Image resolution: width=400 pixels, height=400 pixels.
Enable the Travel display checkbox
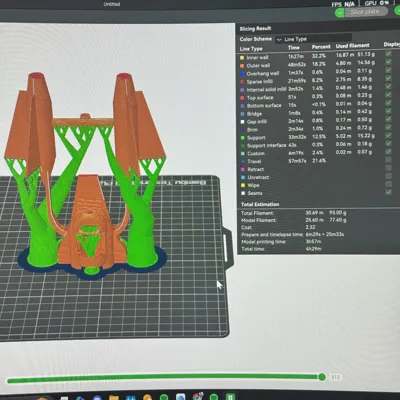click(389, 160)
